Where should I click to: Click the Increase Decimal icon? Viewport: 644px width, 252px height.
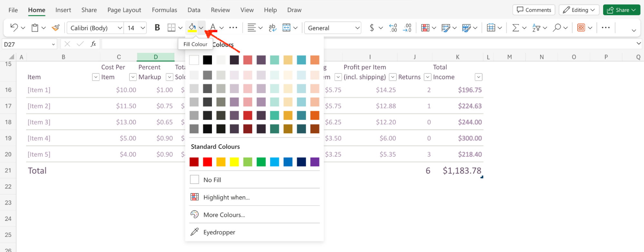pyautogui.click(x=393, y=28)
